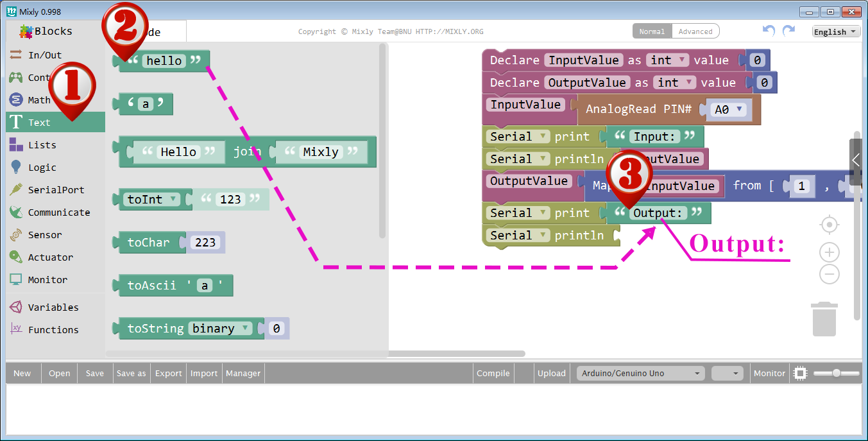The image size is (868, 441).
Task: Open the binary dropdown in toString block
Action: [220, 329]
